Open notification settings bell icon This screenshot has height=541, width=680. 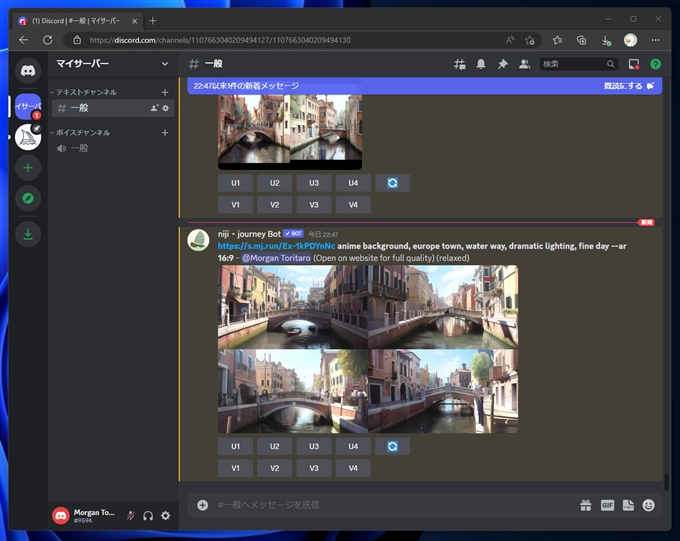[x=481, y=64]
